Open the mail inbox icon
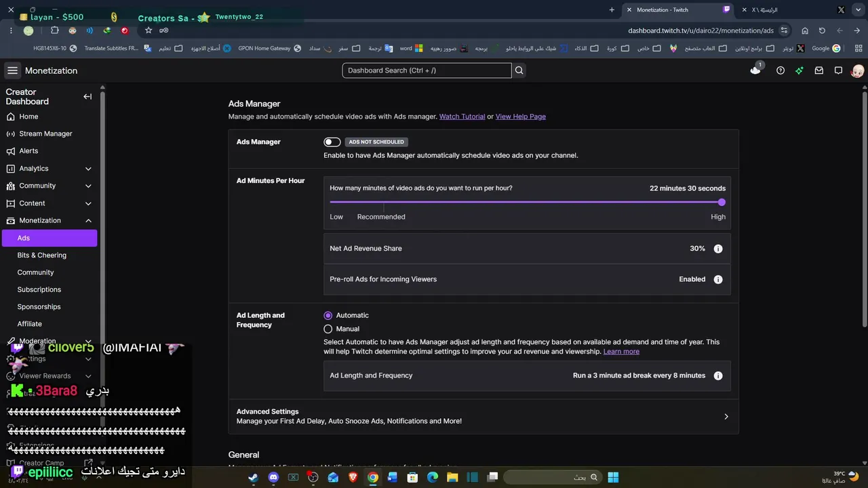This screenshot has height=488, width=868. point(819,70)
